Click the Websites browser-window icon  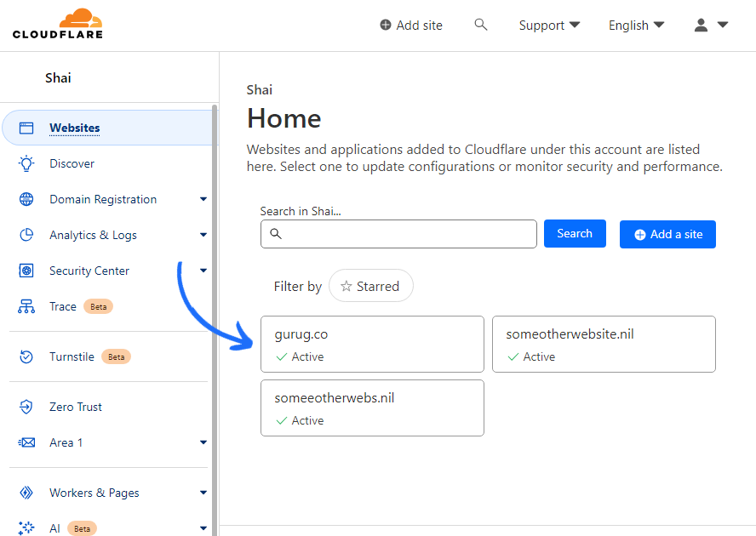click(26, 128)
